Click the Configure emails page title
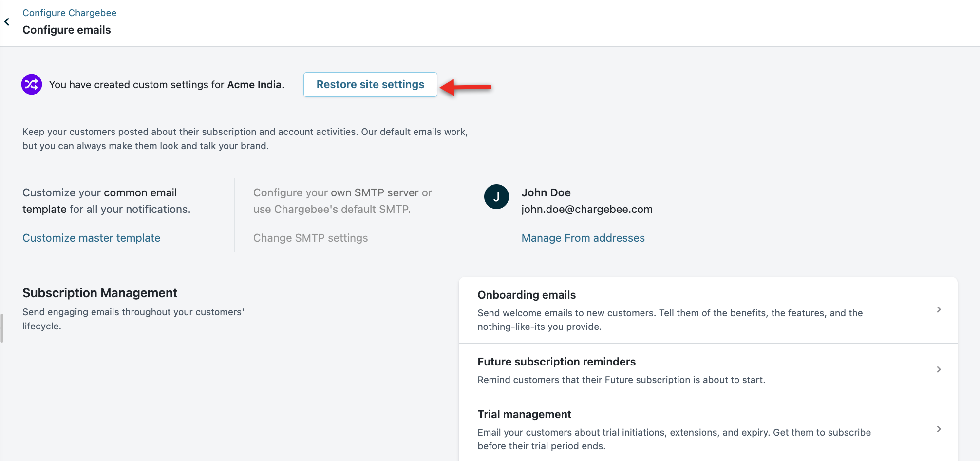This screenshot has height=461, width=980. [x=67, y=30]
